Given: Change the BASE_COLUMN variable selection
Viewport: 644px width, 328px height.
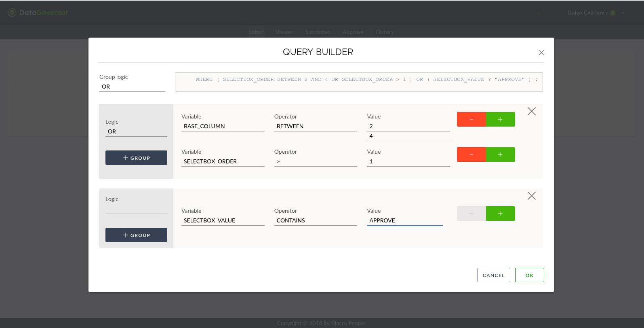Looking at the screenshot, I should point(223,126).
